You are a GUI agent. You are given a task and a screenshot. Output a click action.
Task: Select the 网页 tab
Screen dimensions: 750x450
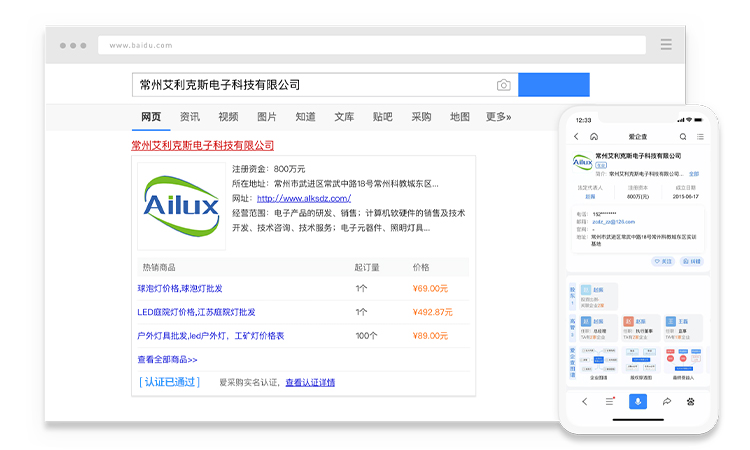(x=151, y=117)
